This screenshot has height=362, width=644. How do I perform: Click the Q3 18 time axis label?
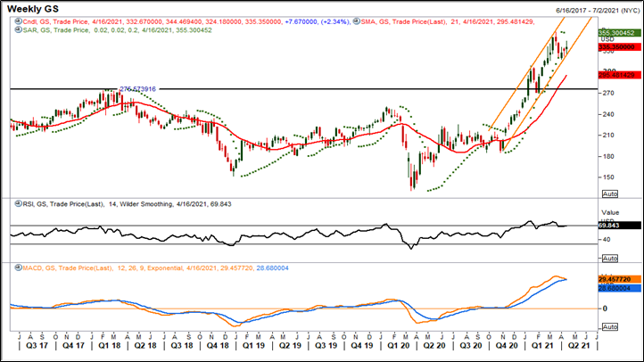tap(182, 346)
